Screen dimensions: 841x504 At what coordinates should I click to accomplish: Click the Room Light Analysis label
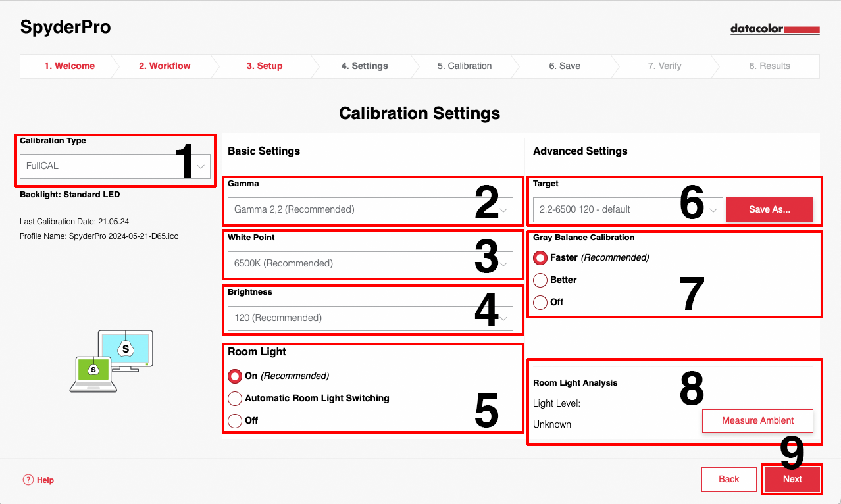coord(575,383)
